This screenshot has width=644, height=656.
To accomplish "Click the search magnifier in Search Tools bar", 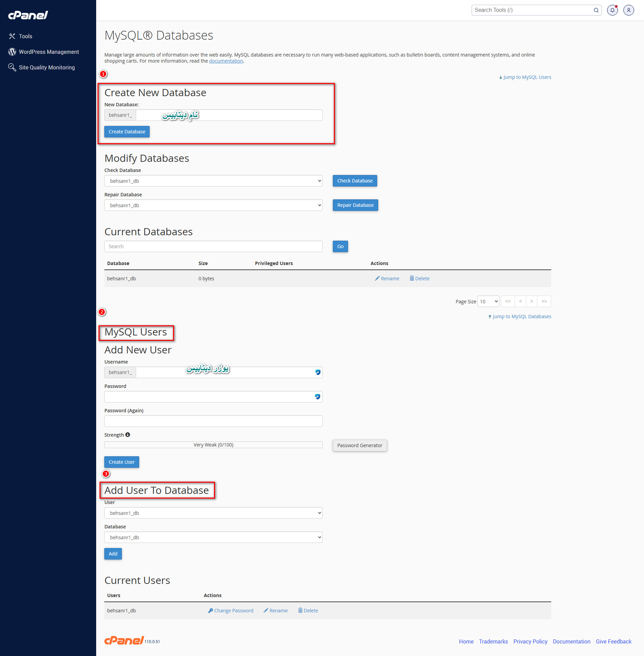I will tap(596, 10).
